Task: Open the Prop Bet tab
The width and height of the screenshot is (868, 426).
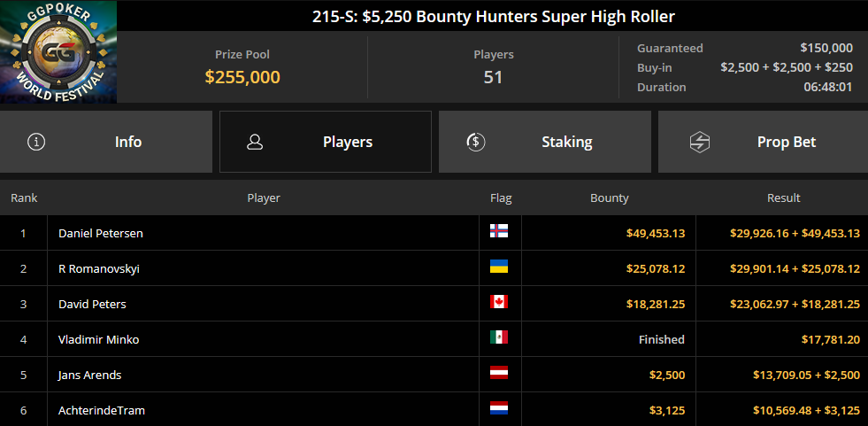Action: coord(763,142)
